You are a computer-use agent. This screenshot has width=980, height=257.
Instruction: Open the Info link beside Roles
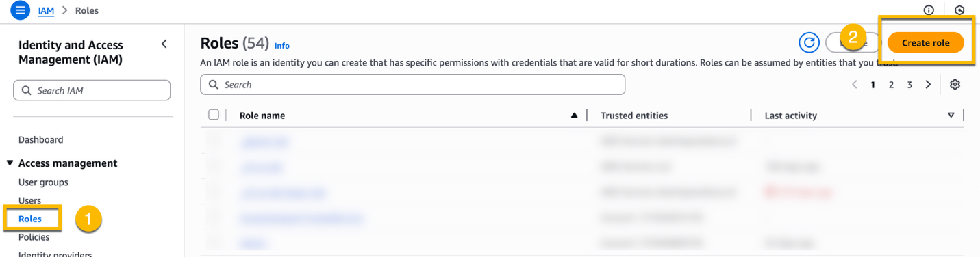pyautogui.click(x=282, y=46)
